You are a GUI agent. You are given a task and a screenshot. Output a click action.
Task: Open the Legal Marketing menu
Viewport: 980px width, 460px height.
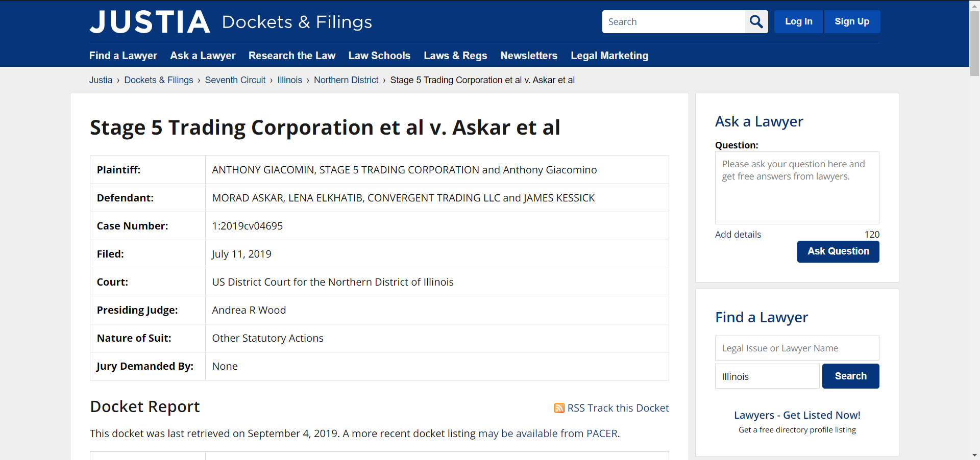[x=609, y=56]
